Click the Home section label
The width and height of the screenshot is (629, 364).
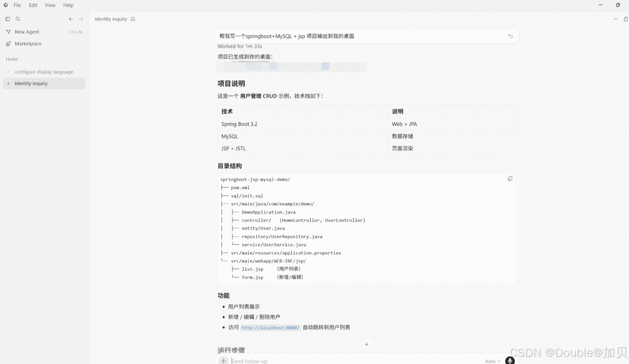(x=12, y=59)
